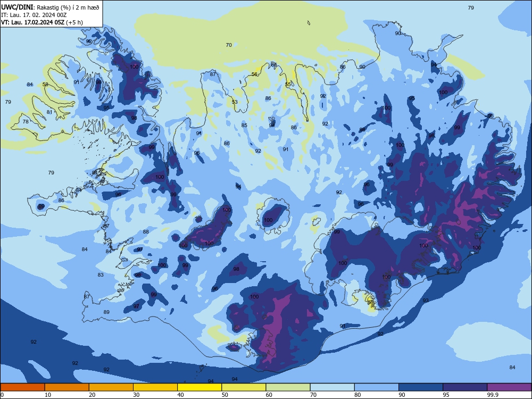Screen dimensions: 532x399
Task: Click the map value '88' in western Iceland
Action: point(146,232)
